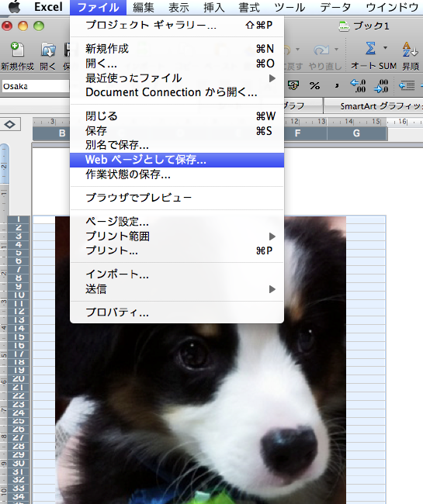Click the select-all diamond button
The height and width of the screenshot is (504, 423).
point(10,124)
